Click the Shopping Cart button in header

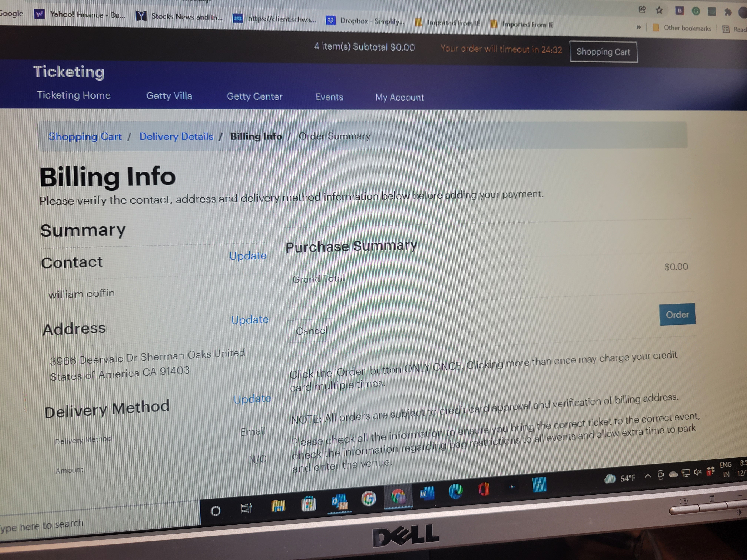pyautogui.click(x=603, y=52)
